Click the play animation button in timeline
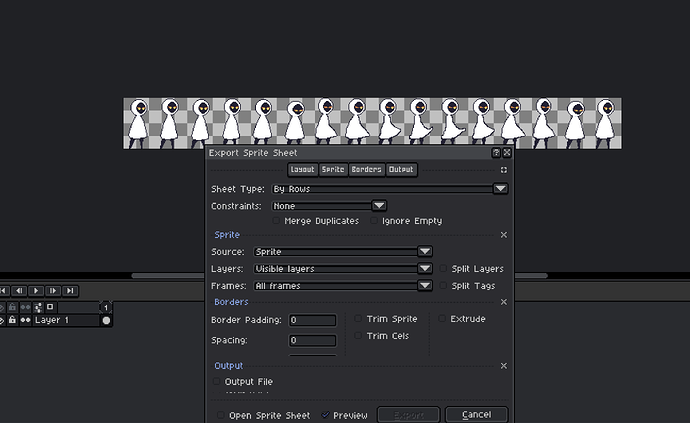 37,291
